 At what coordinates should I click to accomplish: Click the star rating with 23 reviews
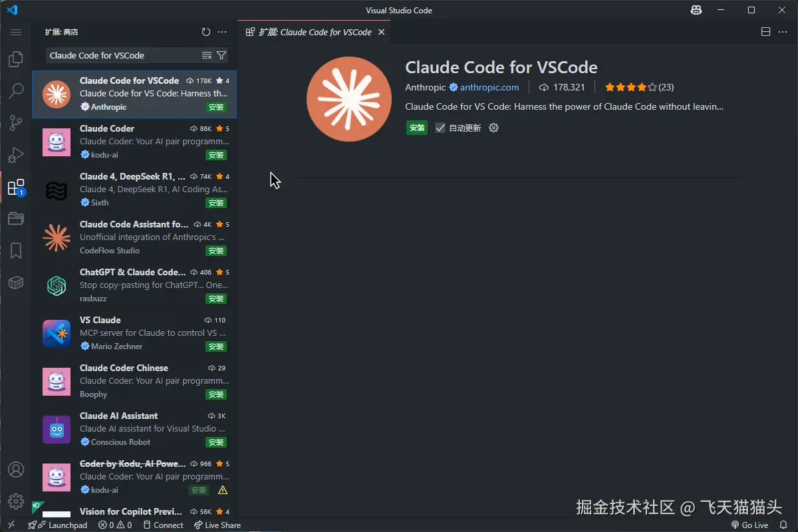click(x=640, y=87)
